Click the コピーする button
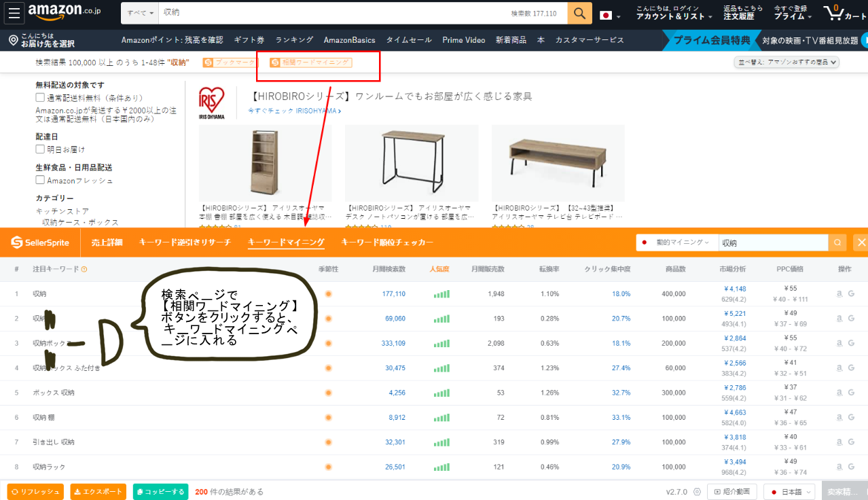This screenshot has width=868, height=500. pos(160,492)
